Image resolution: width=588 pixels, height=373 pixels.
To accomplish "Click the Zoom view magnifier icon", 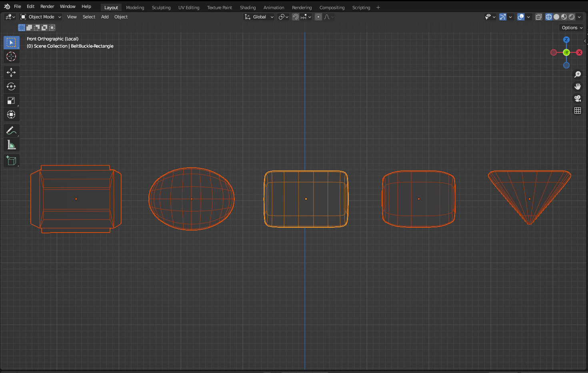I will (578, 74).
